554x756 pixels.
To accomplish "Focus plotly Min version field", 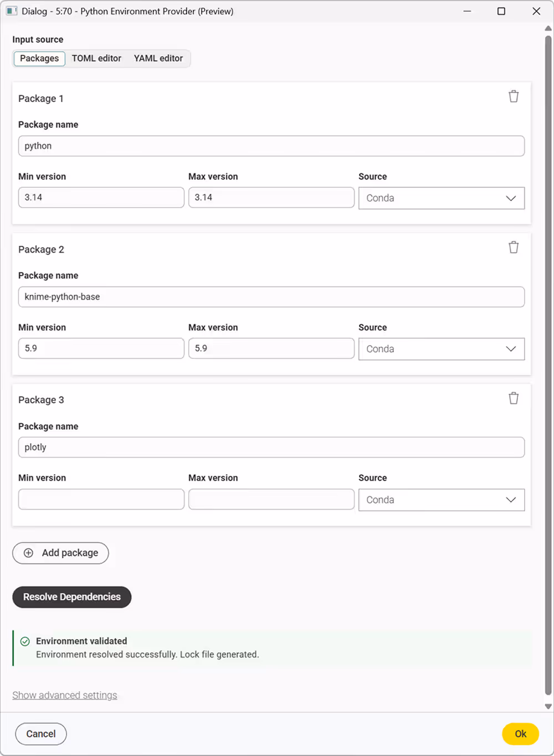I will click(101, 499).
